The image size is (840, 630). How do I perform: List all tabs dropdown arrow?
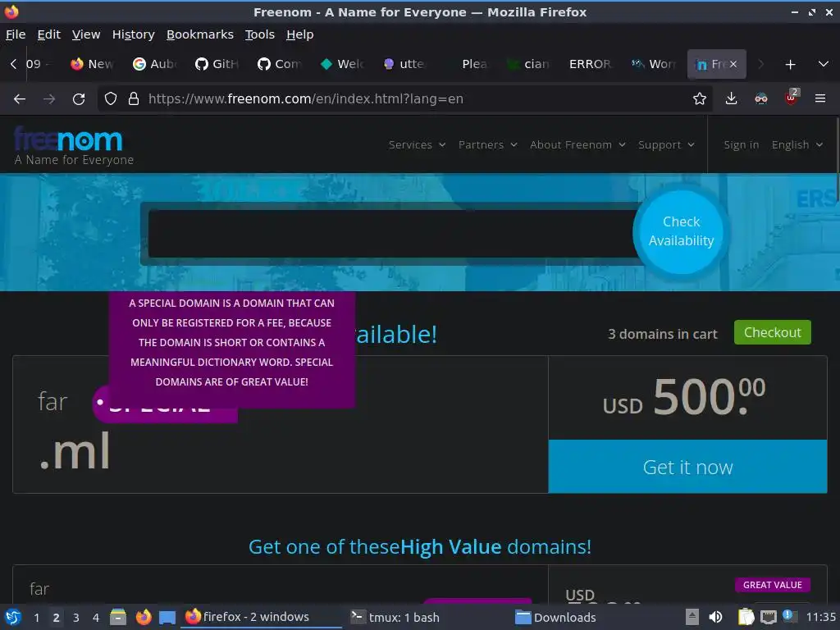tap(824, 64)
